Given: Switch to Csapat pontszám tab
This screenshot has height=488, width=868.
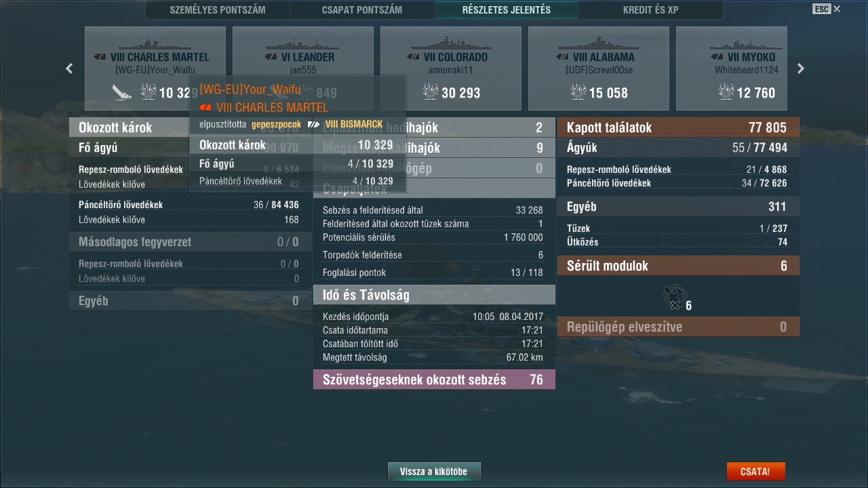Looking at the screenshot, I should tap(362, 10).
